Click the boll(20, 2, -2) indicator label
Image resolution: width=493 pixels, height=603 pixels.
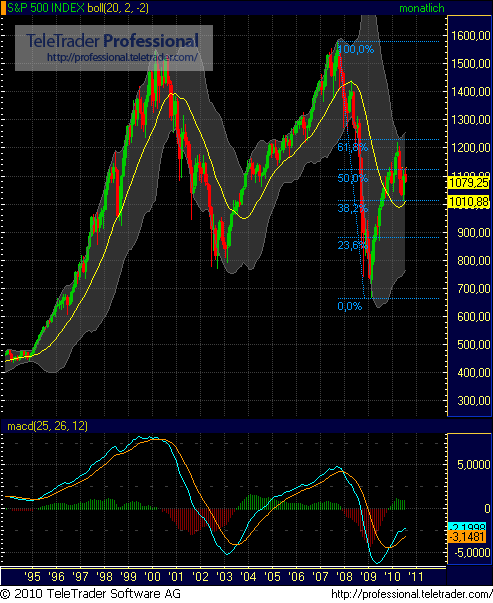pyautogui.click(x=118, y=8)
